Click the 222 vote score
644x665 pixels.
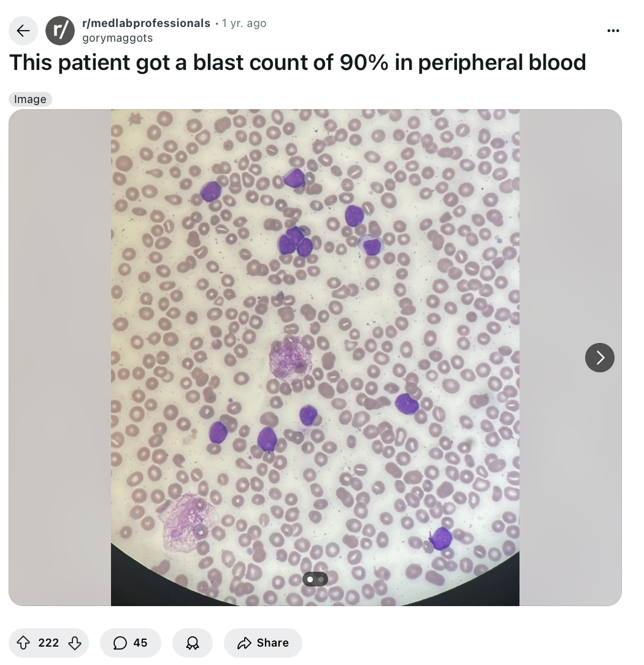[48, 643]
